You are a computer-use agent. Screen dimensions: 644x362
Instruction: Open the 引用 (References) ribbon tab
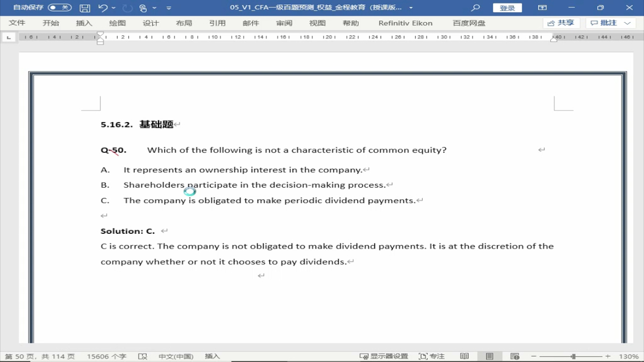(x=217, y=23)
